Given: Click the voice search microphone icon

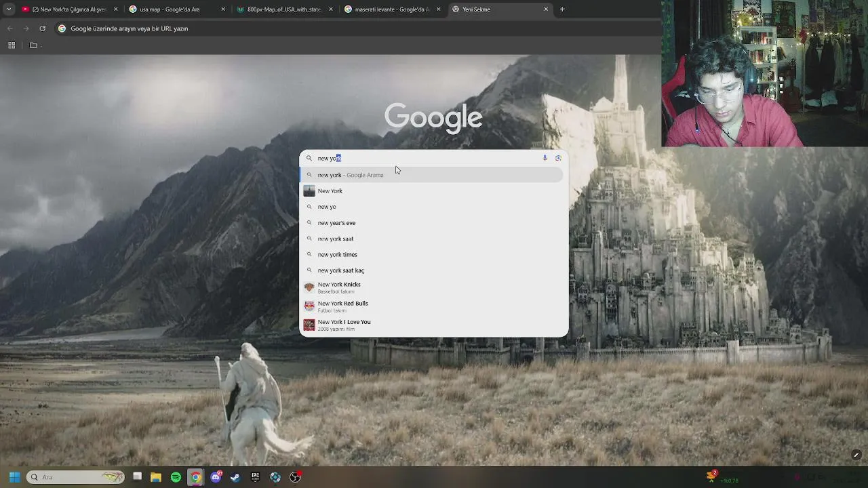Looking at the screenshot, I should coord(545,158).
